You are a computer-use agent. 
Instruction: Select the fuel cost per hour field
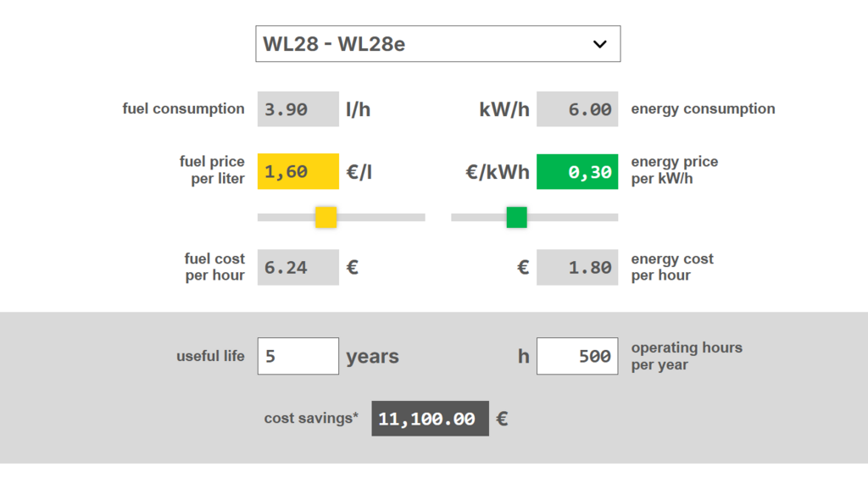tap(298, 267)
